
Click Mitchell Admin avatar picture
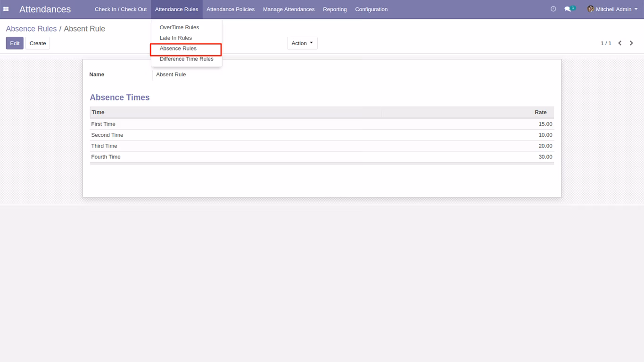590,9
